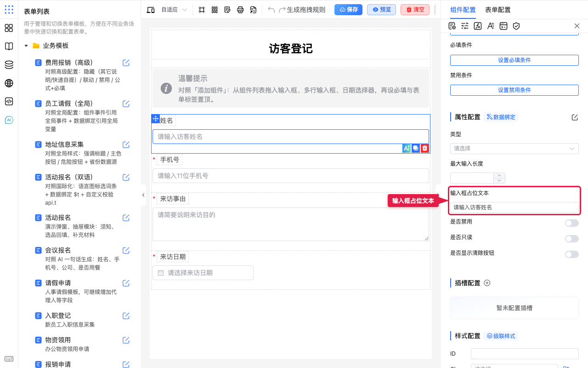588x368 pixels.
Task: Open the sliders property icon in config panel
Action: pyautogui.click(x=465, y=26)
